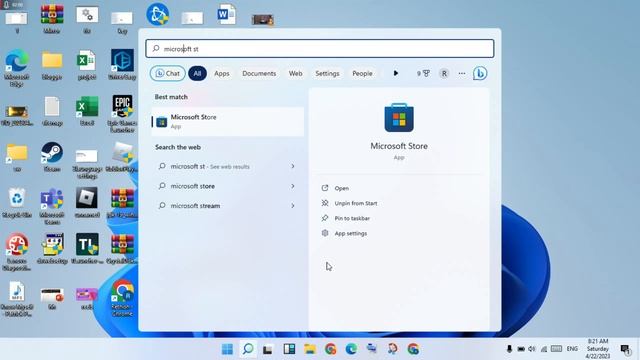This screenshot has height=360, width=640.
Task: Open the Widgets taskbar icon
Action: [289, 349]
